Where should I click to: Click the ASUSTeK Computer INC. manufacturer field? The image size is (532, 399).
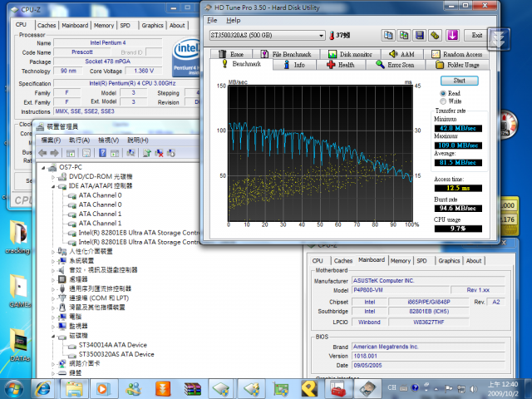pyautogui.click(x=428, y=281)
